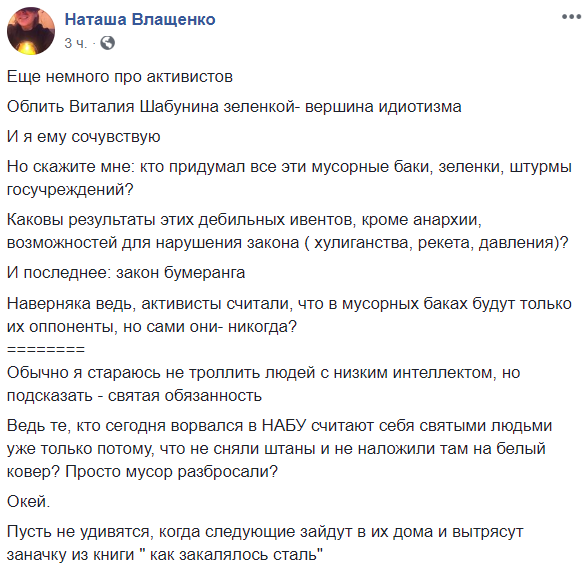Click the paragraph starting 'Обычно я стараюсь'
Screen dimensions: 587x571
pyautogui.click(x=264, y=384)
